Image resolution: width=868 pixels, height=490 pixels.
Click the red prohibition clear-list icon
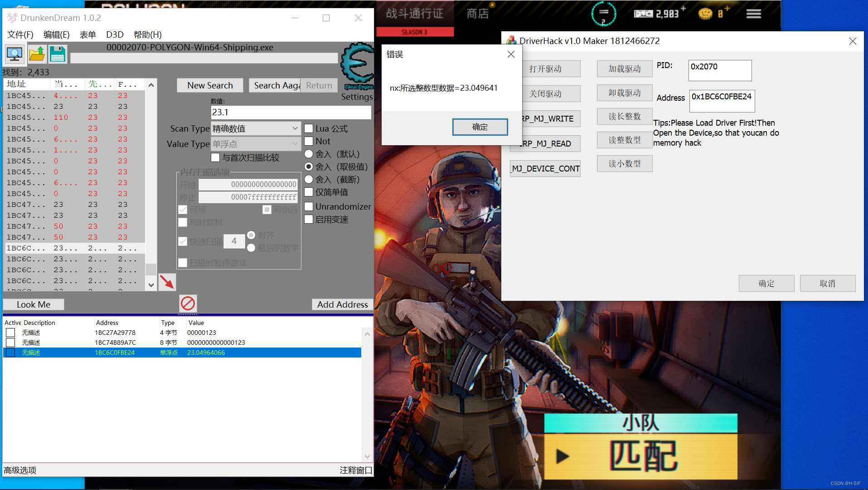point(188,303)
